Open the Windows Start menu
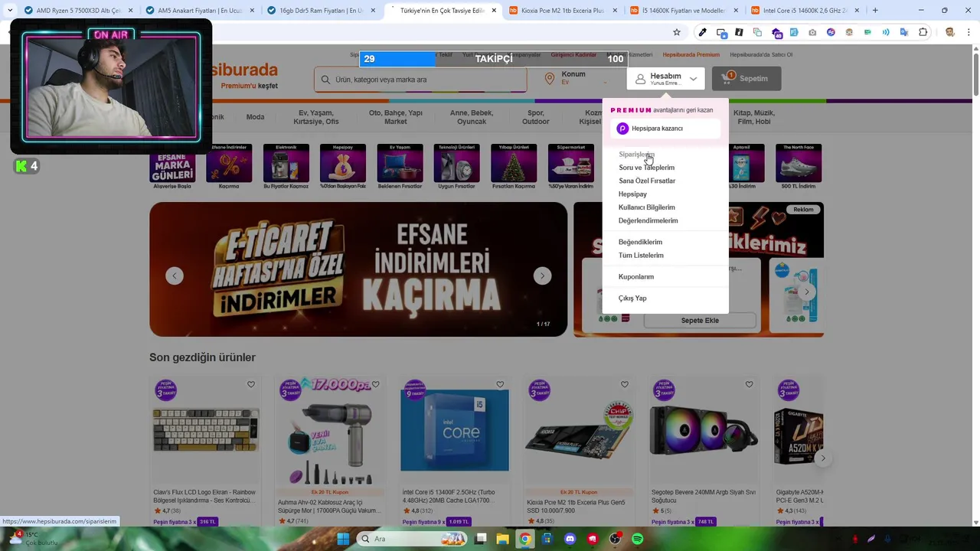 coord(343,539)
